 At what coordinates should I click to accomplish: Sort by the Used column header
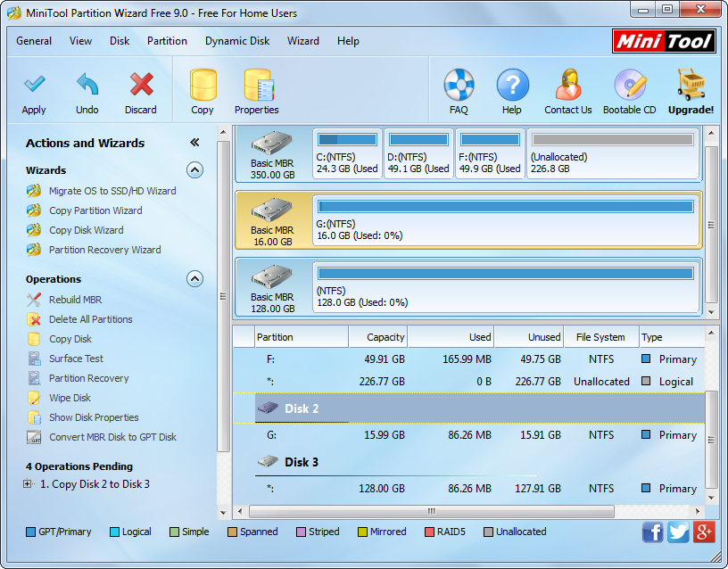point(451,337)
